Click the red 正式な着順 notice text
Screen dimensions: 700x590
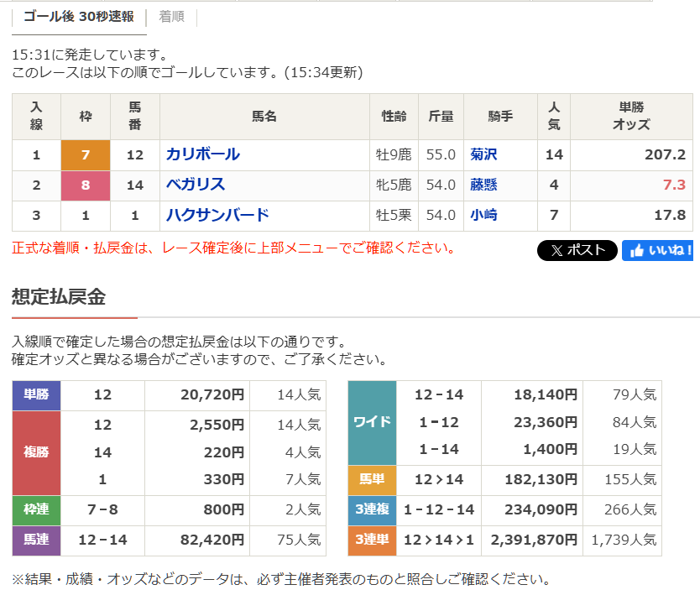[x=233, y=248]
